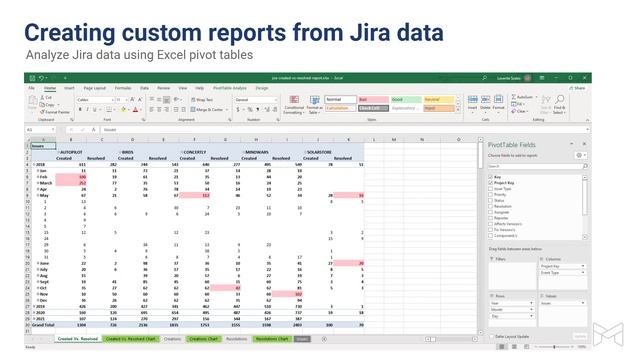Click the Clear eraser icon
Image resolution: width=640 pixels, height=360 pixels.
[x=514, y=111]
